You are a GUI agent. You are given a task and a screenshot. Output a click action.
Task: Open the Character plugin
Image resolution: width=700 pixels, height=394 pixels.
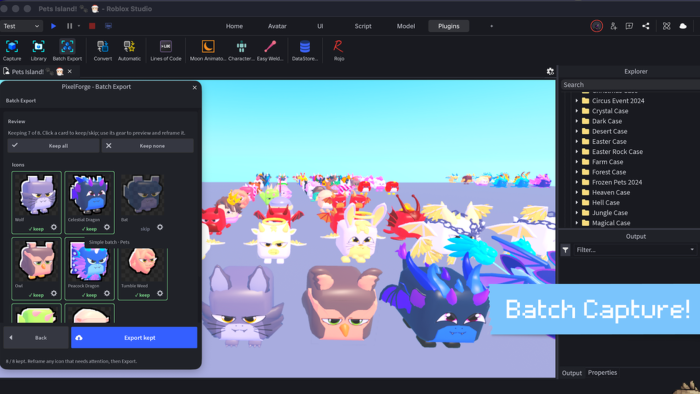242,50
